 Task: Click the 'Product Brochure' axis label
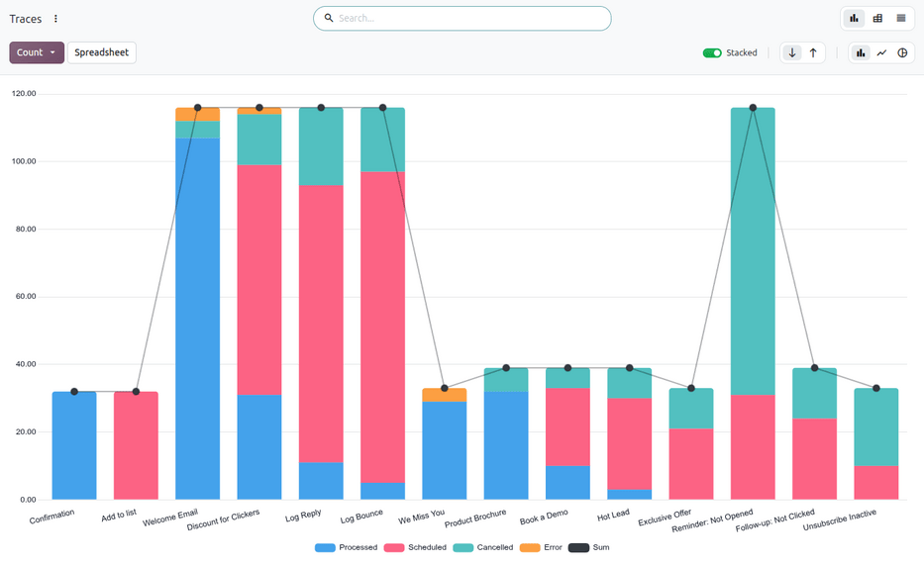coord(475,519)
